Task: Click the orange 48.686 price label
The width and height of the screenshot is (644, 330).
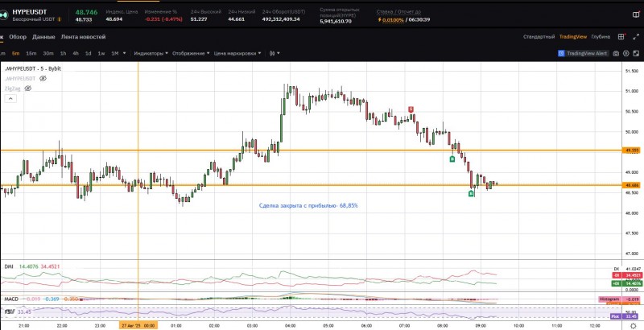Action: [631, 185]
